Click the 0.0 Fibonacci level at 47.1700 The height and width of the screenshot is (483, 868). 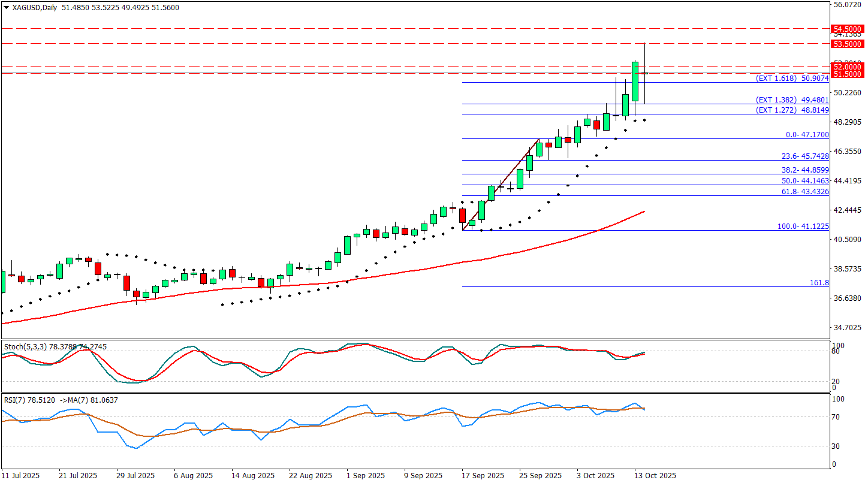point(807,135)
